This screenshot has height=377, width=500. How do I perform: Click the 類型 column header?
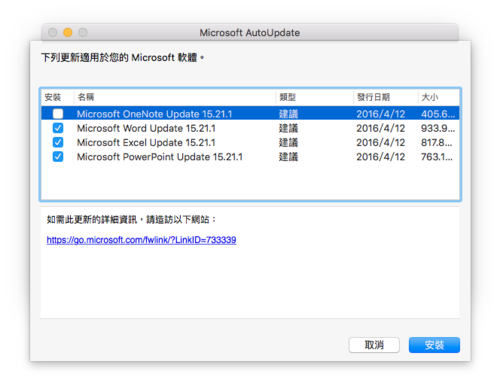315,97
